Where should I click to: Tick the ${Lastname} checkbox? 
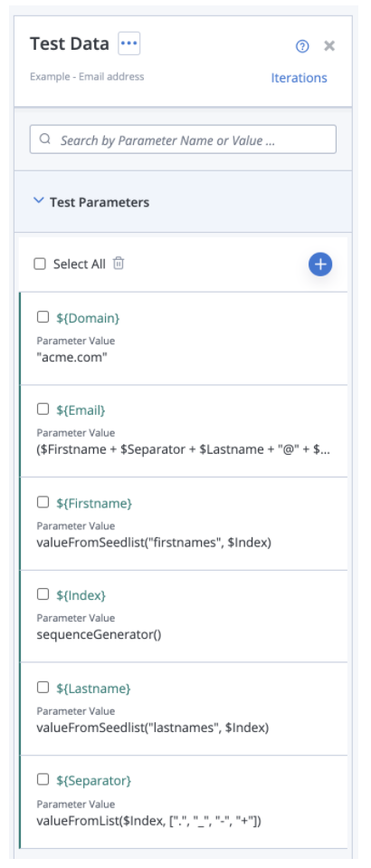[x=43, y=688]
